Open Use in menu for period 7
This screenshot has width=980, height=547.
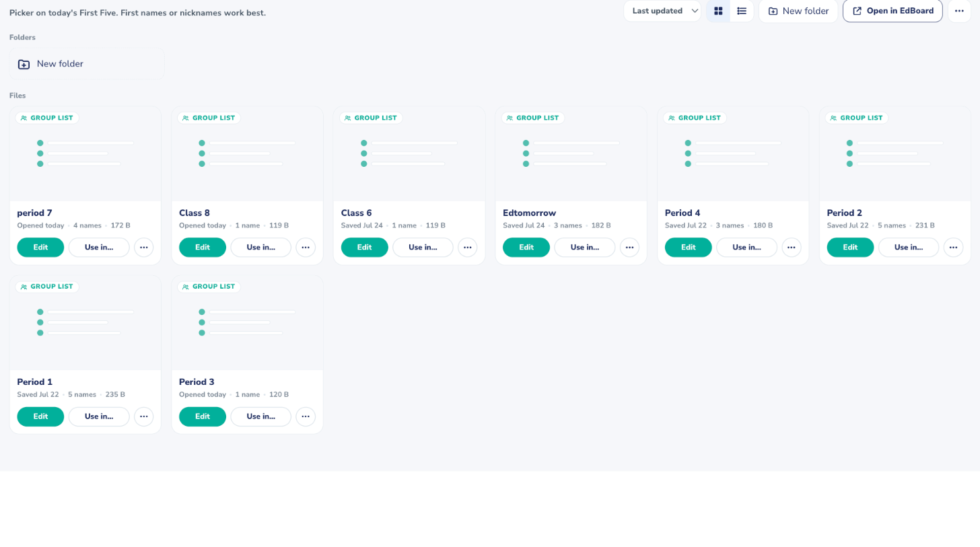click(99, 248)
